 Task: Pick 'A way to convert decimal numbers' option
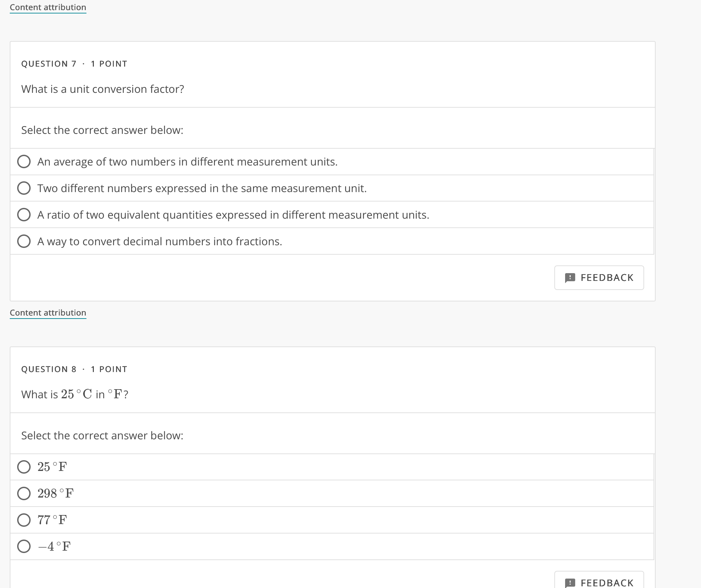(24, 241)
